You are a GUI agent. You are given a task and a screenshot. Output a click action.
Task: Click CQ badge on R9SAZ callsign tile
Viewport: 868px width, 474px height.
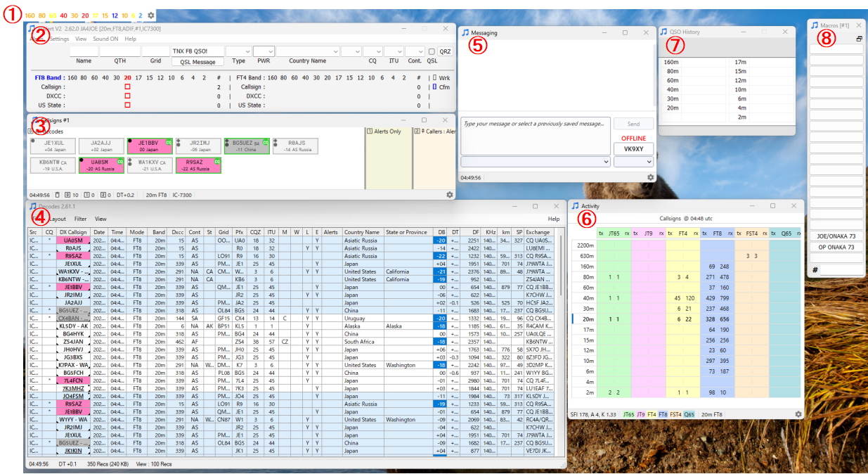[x=217, y=162]
